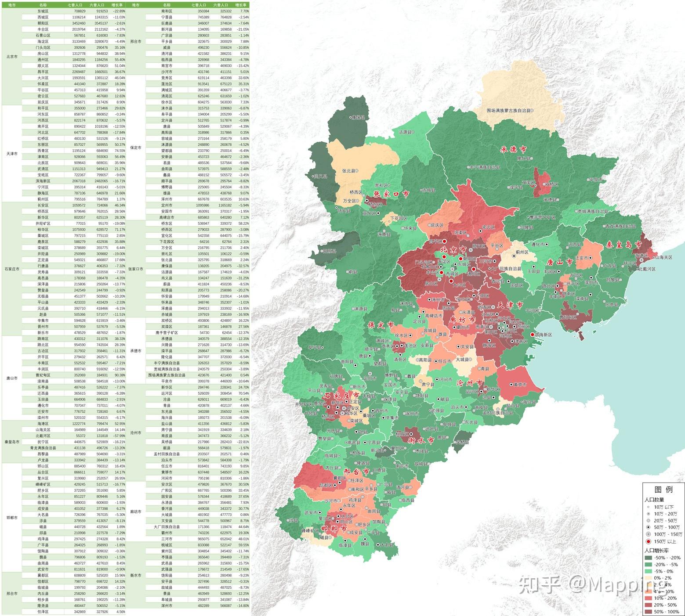Click the 涞源县 label on the map
Viewport: 685px width, 616px height.
click(x=360, y=309)
